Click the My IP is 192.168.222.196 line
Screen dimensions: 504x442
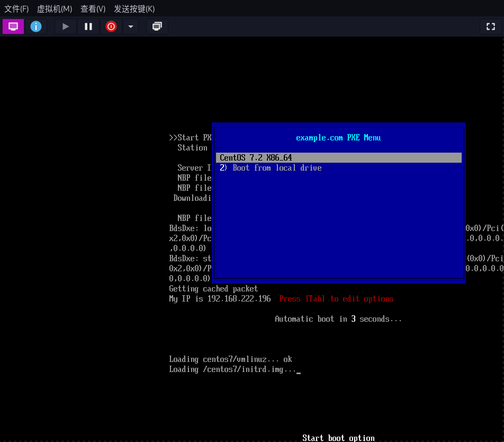pyautogui.click(x=220, y=299)
